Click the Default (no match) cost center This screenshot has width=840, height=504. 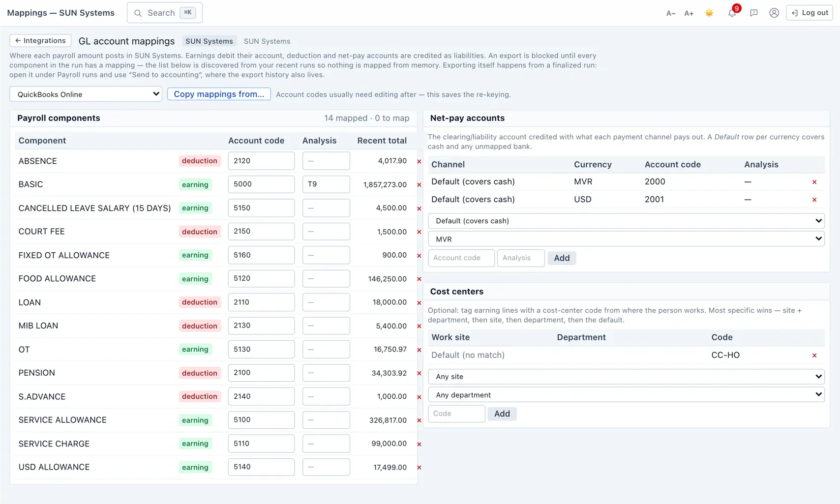(468, 355)
